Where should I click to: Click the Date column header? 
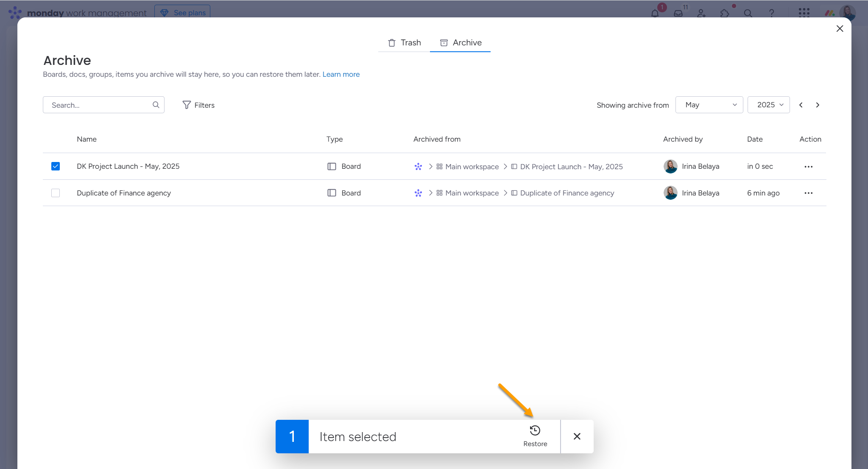(755, 139)
